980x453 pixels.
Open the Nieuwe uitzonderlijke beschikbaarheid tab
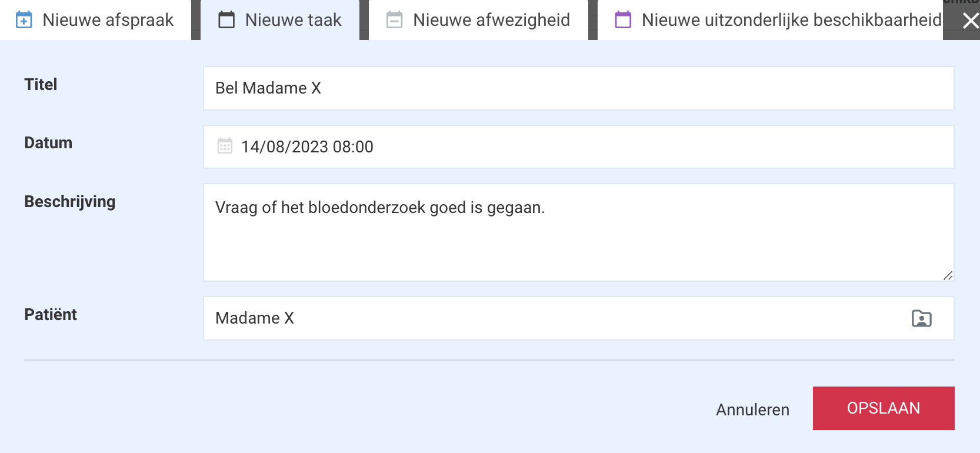click(770, 20)
